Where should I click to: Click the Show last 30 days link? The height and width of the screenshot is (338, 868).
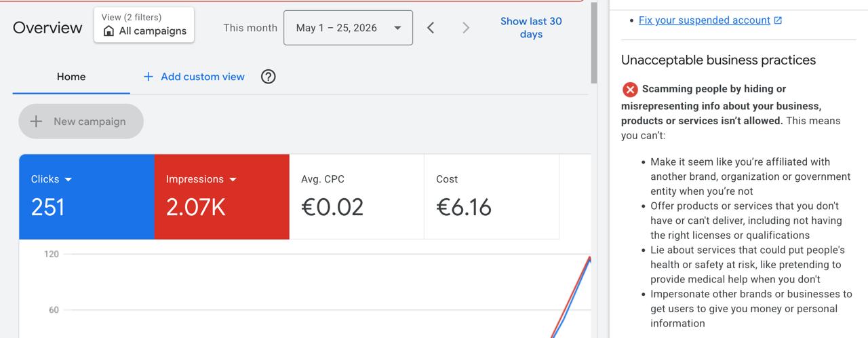click(x=531, y=28)
